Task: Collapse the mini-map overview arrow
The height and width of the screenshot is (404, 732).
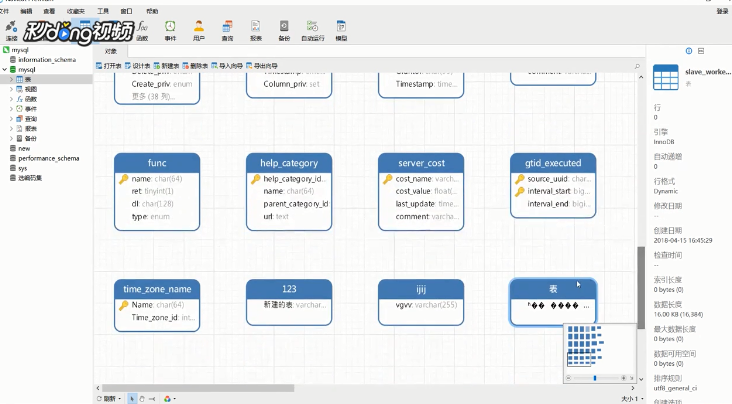Action: (x=631, y=378)
